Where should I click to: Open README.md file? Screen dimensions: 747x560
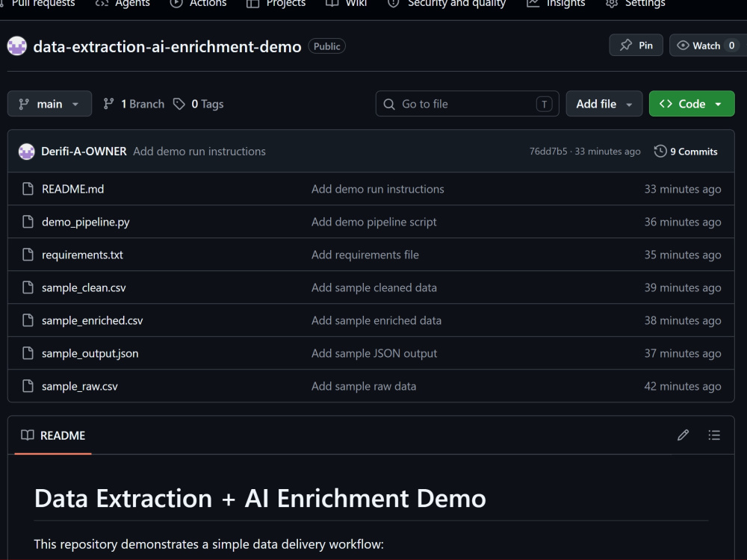coord(73,189)
